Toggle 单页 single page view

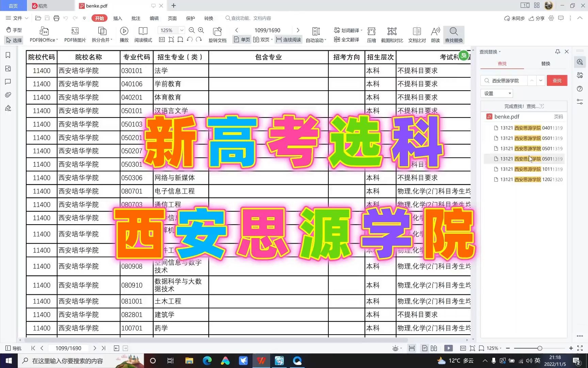(x=242, y=40)
